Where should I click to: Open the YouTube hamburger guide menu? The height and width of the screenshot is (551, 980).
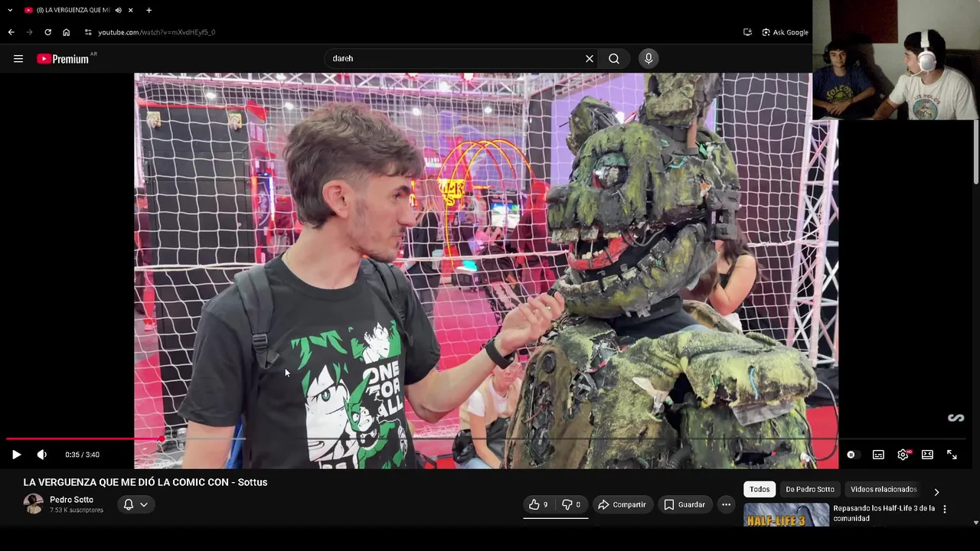(x=18, y=58)
